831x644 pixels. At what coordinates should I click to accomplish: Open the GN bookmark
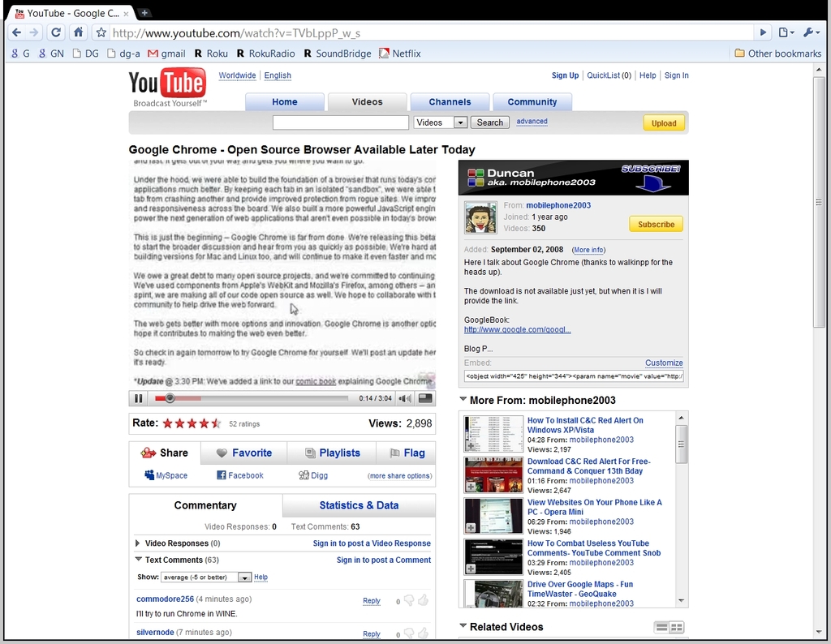[x=51, y=54]
